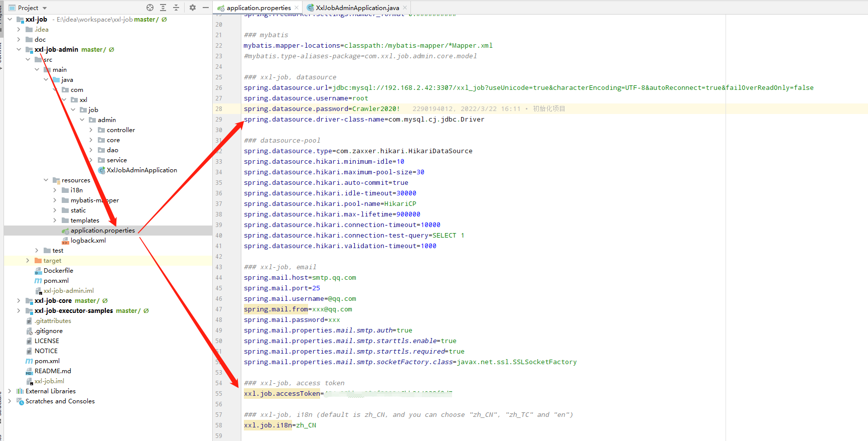Screen dimensions: 868x441
Task: Open Project panel gear options
Action: tap(193, 8)
